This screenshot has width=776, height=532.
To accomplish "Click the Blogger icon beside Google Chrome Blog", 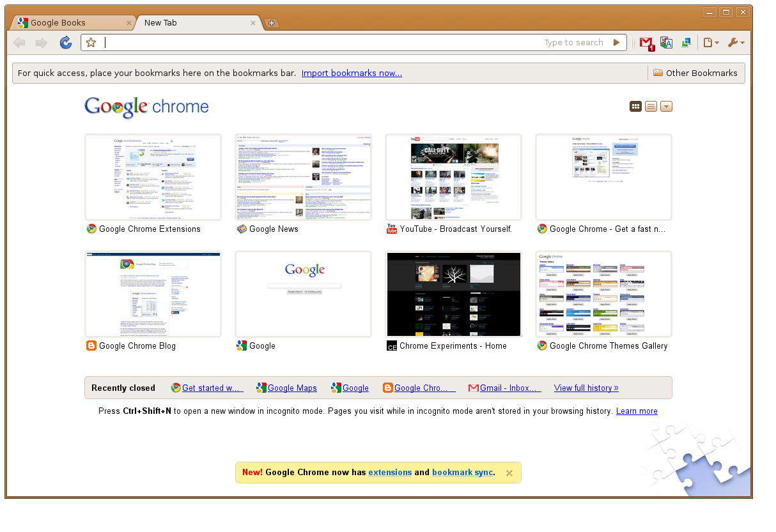I will click(x=91, y=346).
